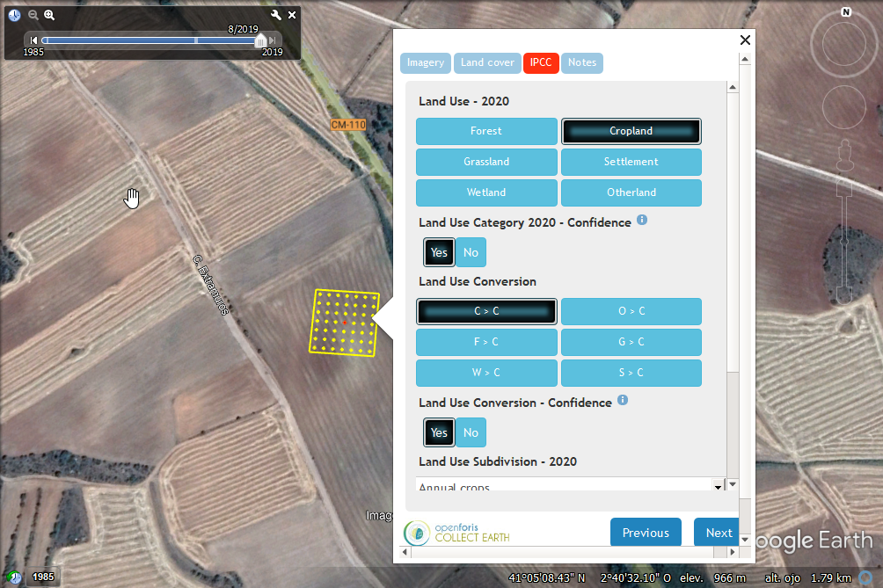Set Land Use Category confidence to No
883x588 pixels.
coord(471,252)
